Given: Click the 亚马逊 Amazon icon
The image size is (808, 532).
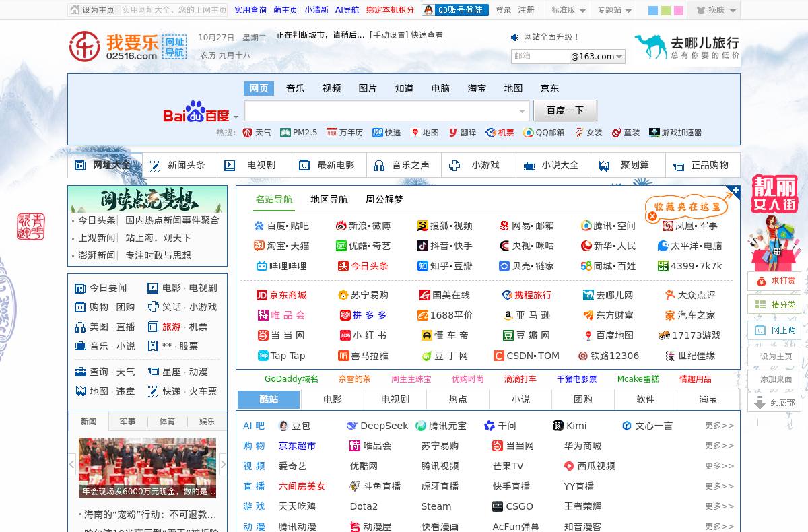Looking at the screenshot, I should [508, 315].
